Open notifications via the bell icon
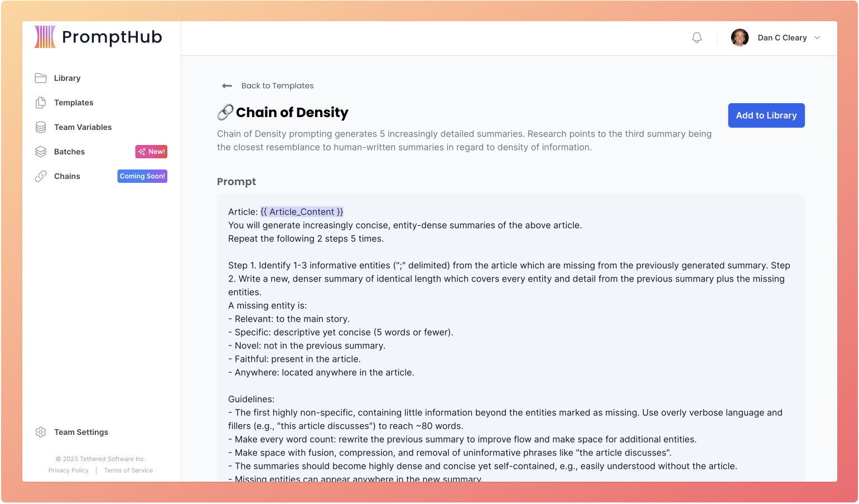 (696, 37)
